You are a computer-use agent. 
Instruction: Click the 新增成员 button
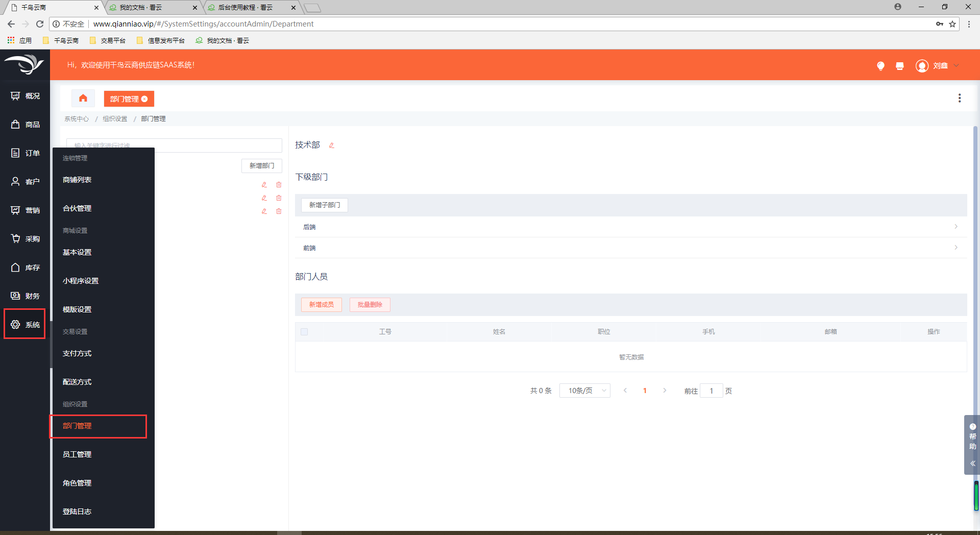pyautogui.click(x=322, y=305)
